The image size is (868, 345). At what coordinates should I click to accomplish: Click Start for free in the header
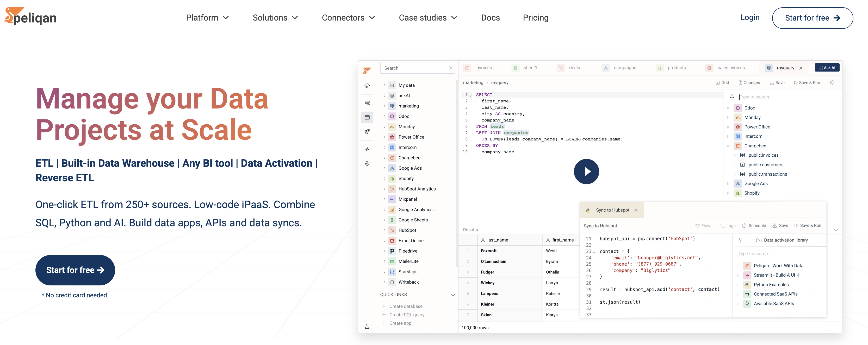[813, 18]
